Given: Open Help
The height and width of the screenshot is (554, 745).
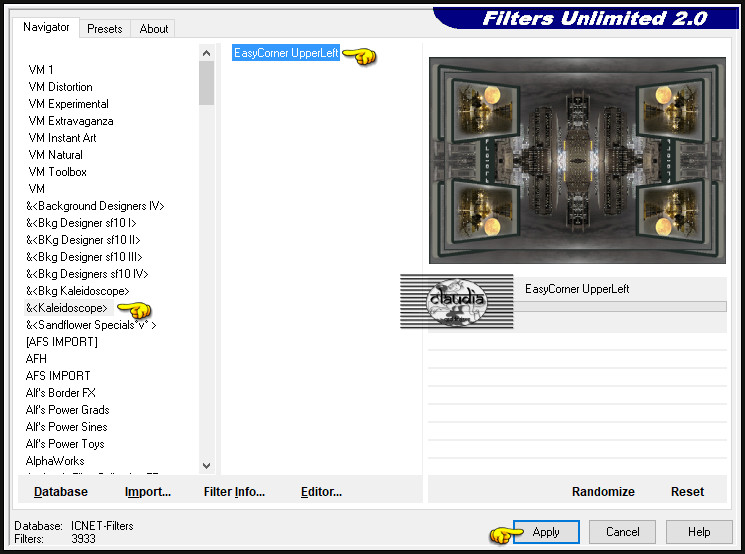Looking at the screenshot, I should click(x=699, y=532).
